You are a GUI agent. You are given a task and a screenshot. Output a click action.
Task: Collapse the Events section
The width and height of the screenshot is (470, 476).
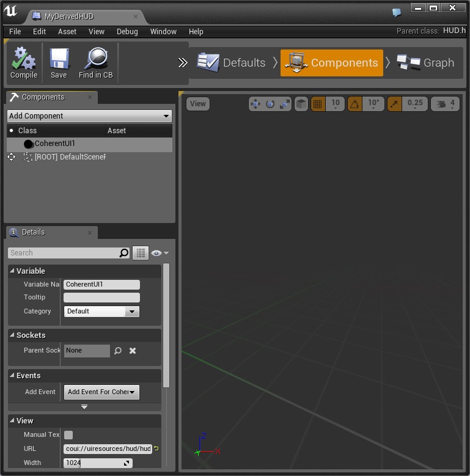12,375
